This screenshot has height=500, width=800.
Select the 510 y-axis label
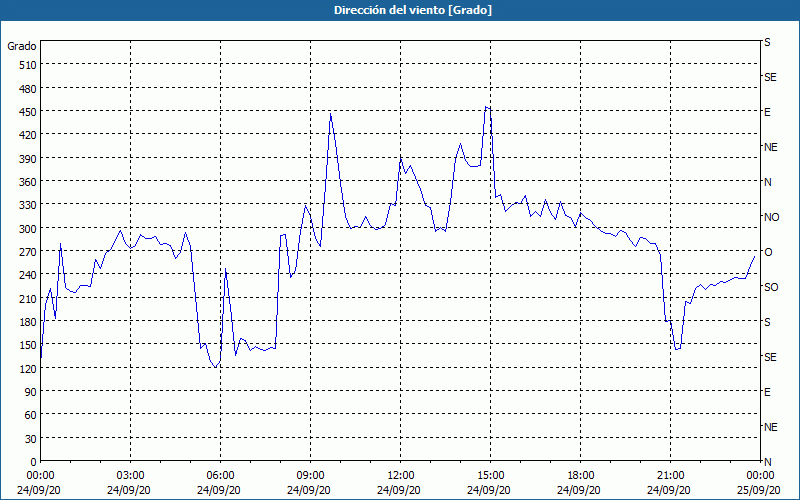tap(28, 65)
